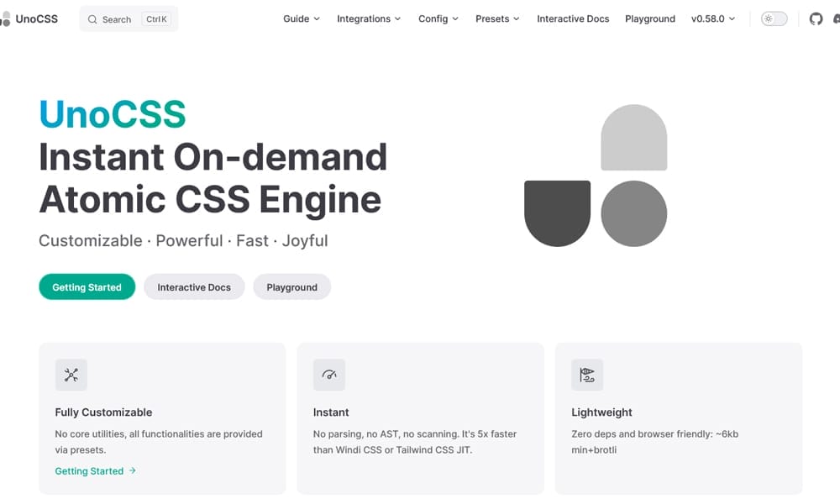The height and width of the screenshot is (504, 840).
Task: Click the Lightweight windsock icon
Action: 587,375
